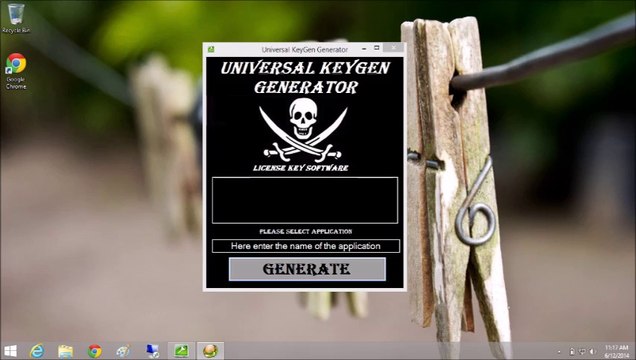Click the GENERATE button

pyautogui.click(x=307, y=269)
